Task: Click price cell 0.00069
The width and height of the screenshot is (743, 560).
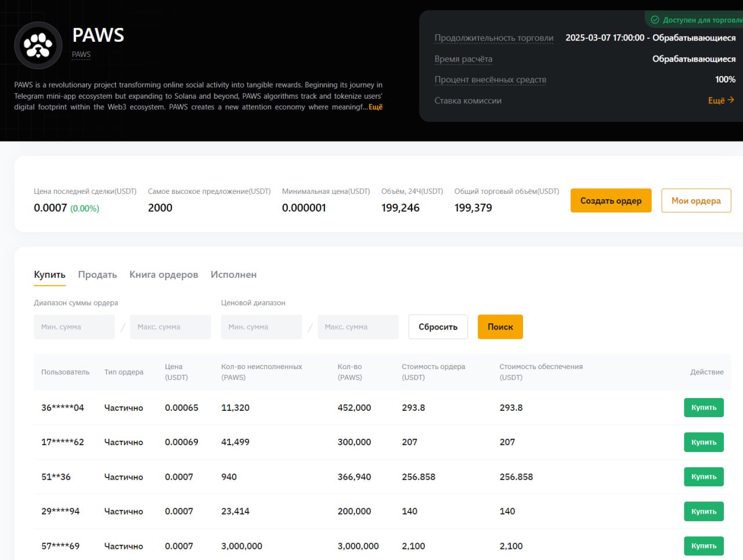Action: coord(182,442)
